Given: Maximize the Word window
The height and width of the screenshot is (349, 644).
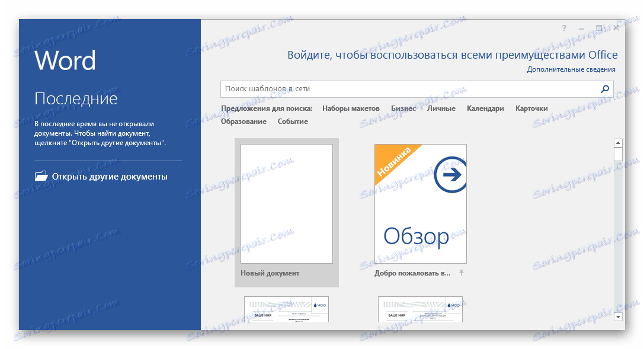Looking at the screenshot, I should tap(599, 28).
